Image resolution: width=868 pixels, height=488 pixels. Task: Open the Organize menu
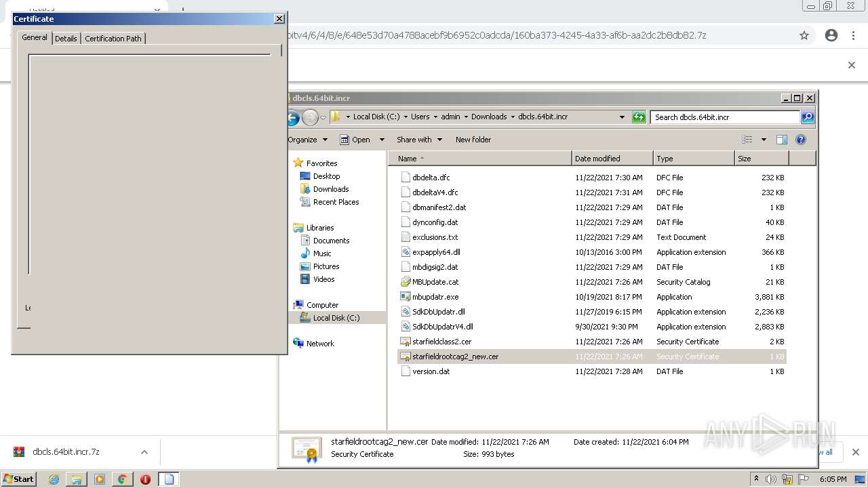[x=307, y=140]
